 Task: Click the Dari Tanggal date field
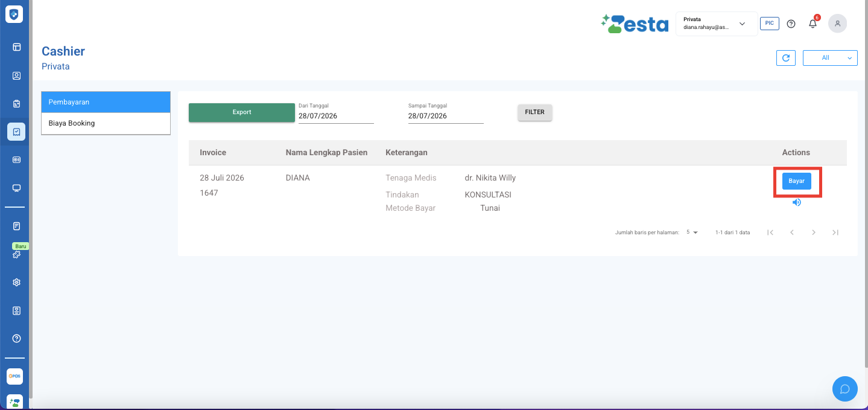click(336, 116)
